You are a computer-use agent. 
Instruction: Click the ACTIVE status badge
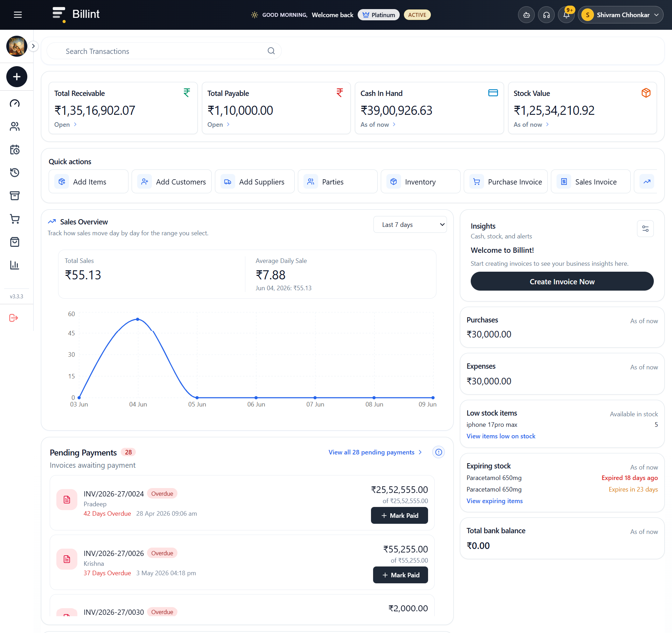point(417,15)
